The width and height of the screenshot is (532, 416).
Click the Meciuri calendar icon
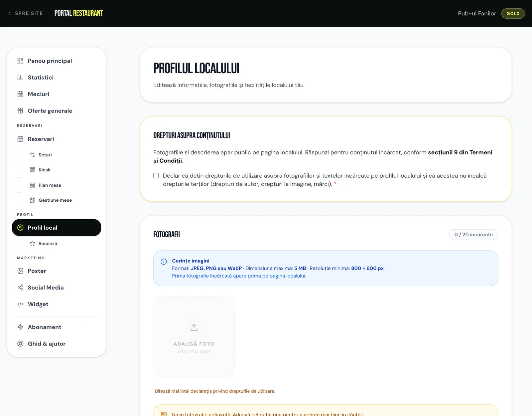pyautogui.click(x=20, y=94)
